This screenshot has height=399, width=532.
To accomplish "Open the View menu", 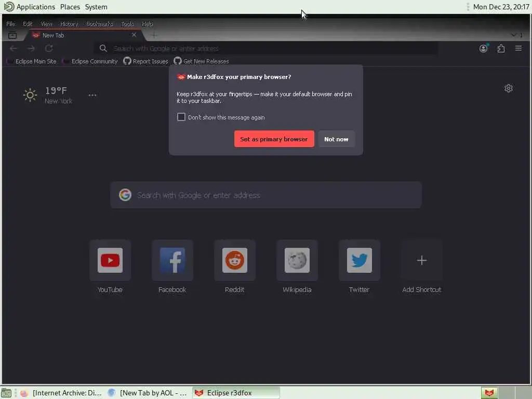I will pos(46,24).
